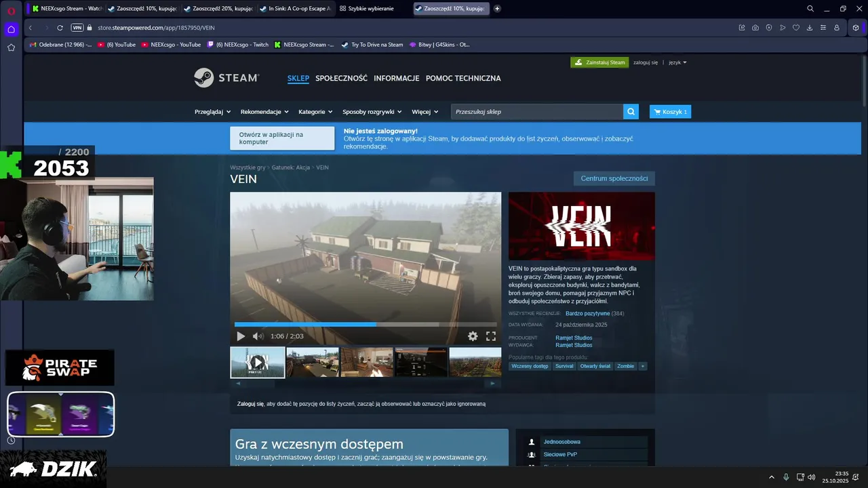Click Bardzo pozytywne reviews link
The image size is (868, 488).
pyautogui.click(x=588, y=314)
